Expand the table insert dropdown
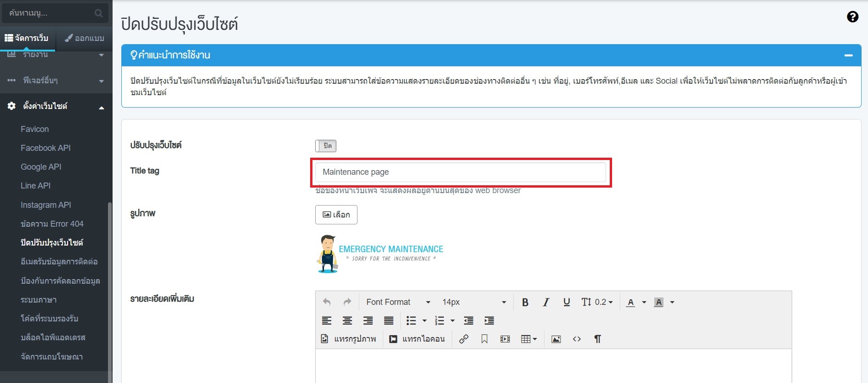 [x=529, y=339]
